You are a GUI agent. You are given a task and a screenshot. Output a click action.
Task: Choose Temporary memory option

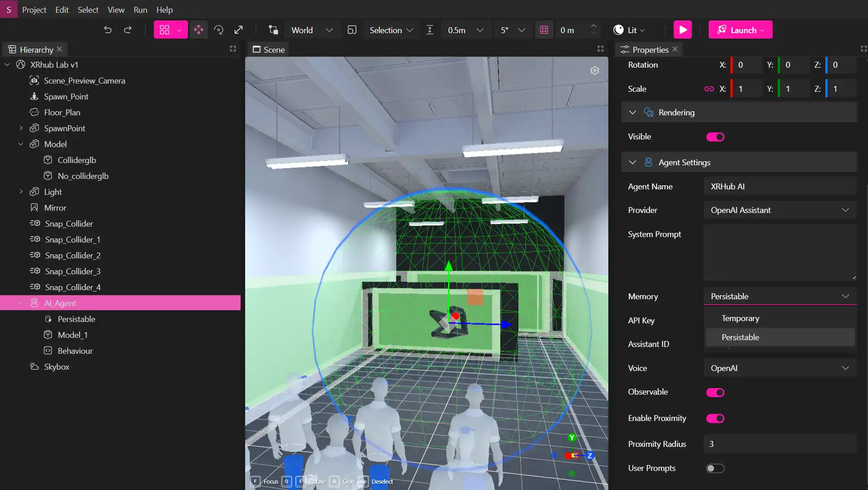click(x=780, y=318)
